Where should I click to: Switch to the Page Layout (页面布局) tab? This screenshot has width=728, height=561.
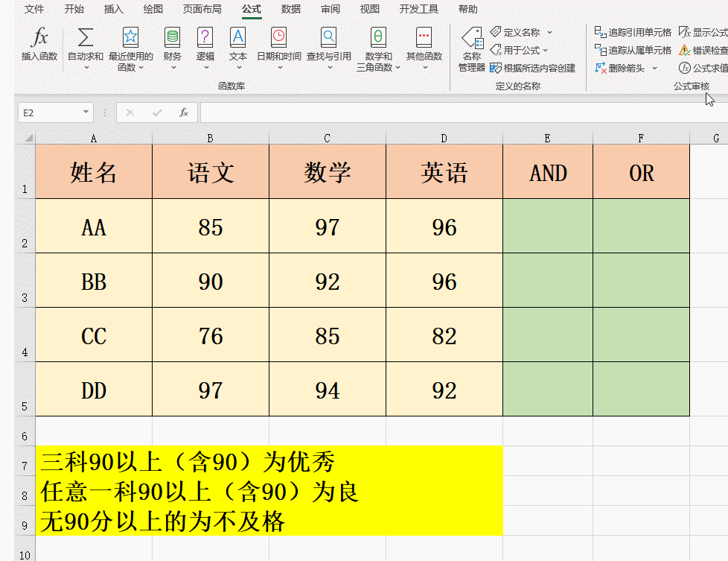(202, 9)
